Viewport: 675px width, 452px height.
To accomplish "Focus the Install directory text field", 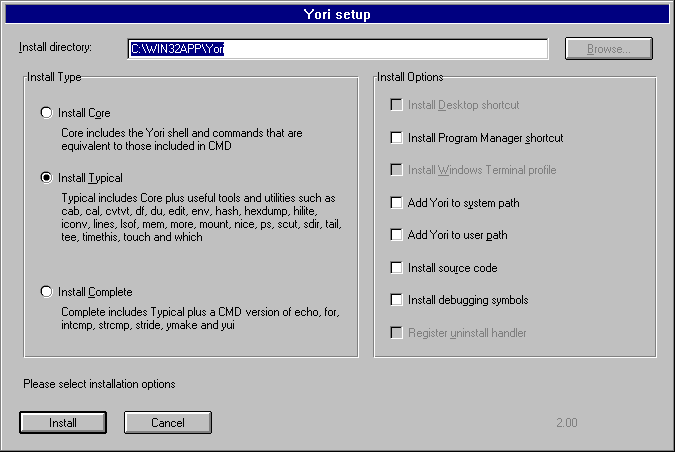I will click(338, 49).
